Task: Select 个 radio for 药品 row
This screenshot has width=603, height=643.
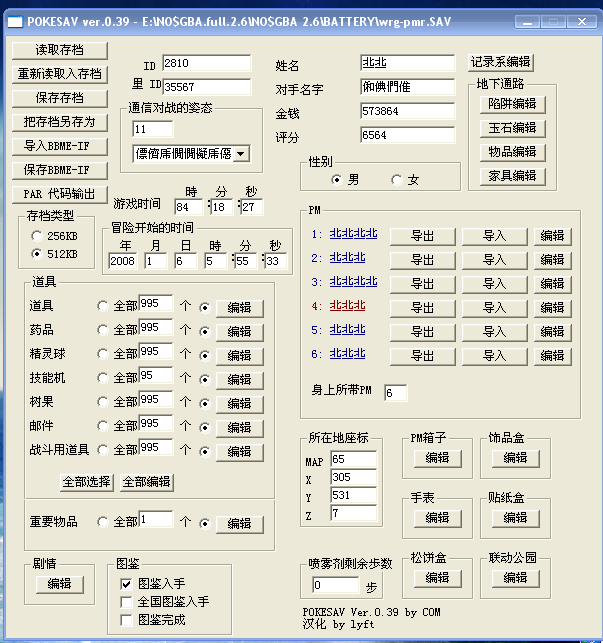Action: (204, 331)
